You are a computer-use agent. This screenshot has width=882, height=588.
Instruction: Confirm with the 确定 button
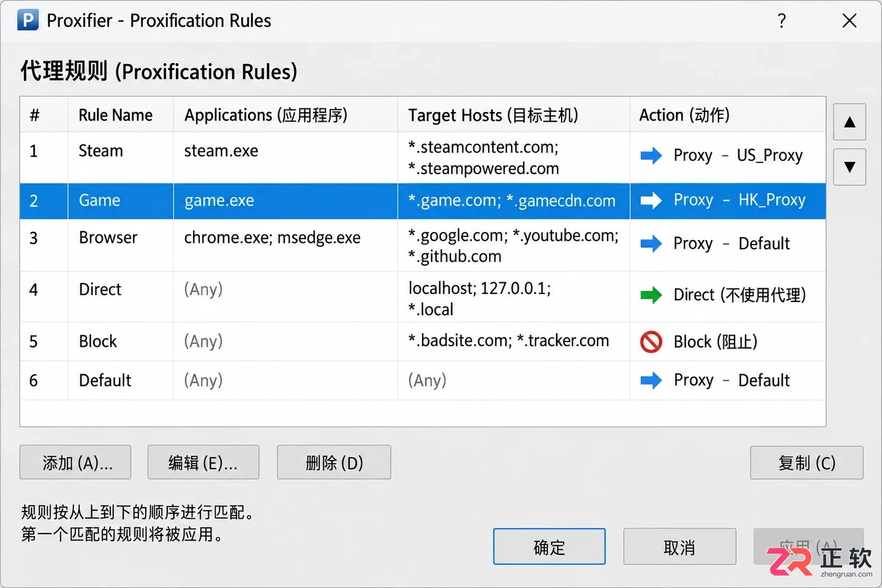tap(549, 546)
